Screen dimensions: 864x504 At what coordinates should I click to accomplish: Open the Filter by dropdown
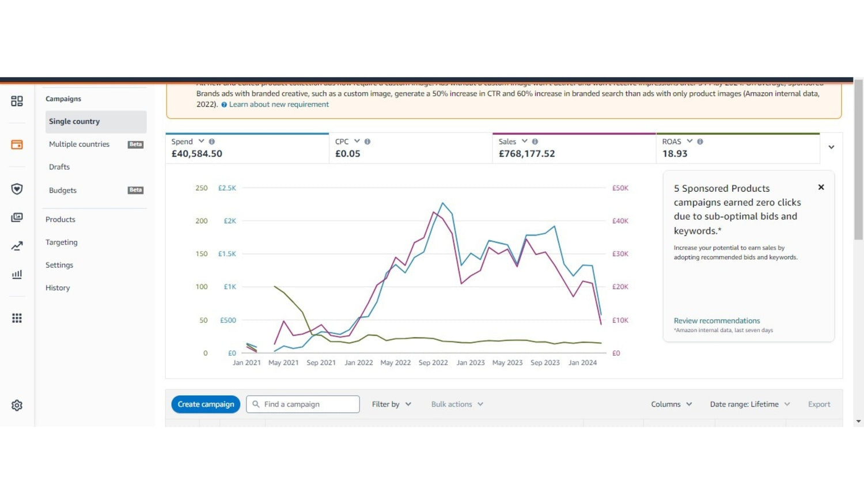[x=391, y=404]
